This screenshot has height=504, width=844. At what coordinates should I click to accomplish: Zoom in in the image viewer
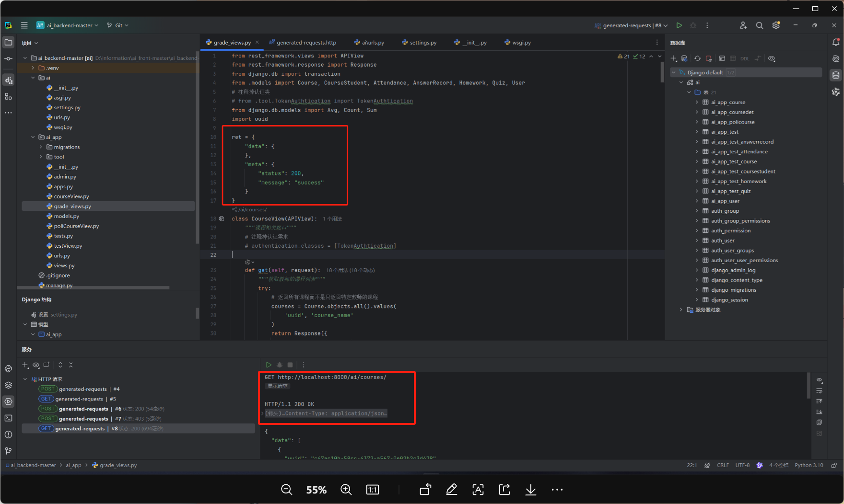tap(346, 490)
